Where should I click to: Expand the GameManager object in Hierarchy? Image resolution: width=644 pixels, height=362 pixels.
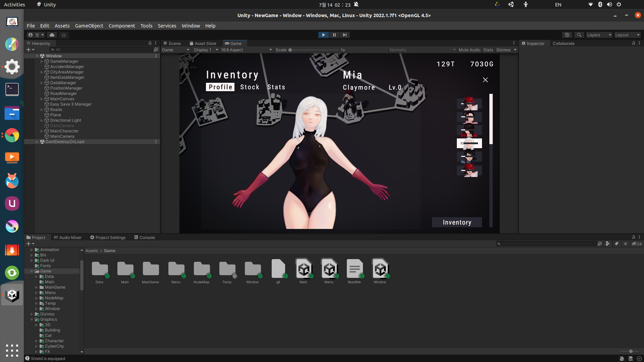click(x=42, y=61)
